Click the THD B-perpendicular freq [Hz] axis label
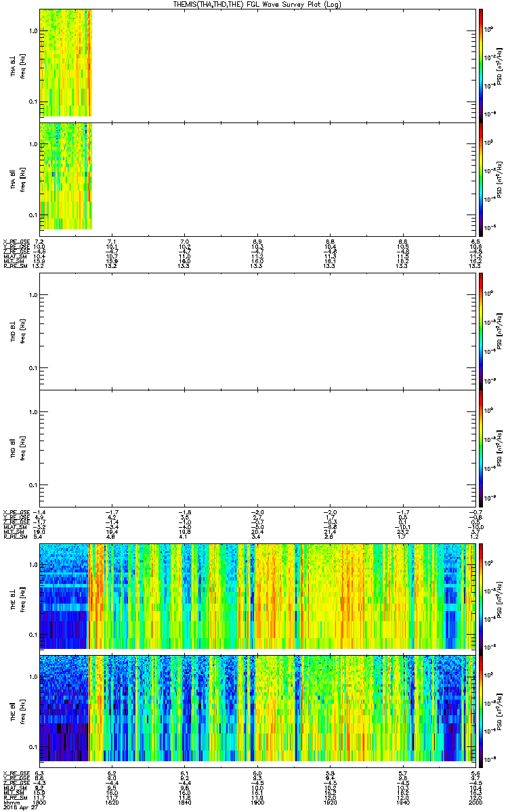The height and width of the screenshot is (812, 508). [22, 331]
